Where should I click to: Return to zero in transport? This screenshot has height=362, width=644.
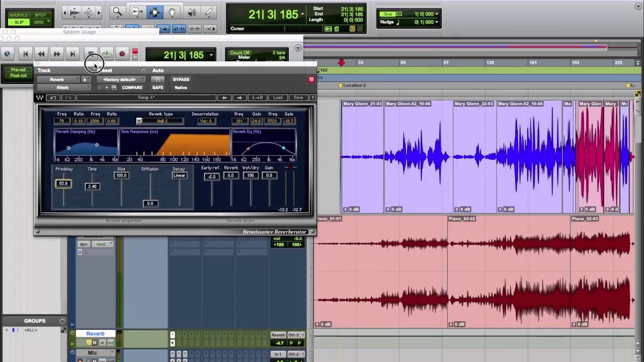point(25,54)
